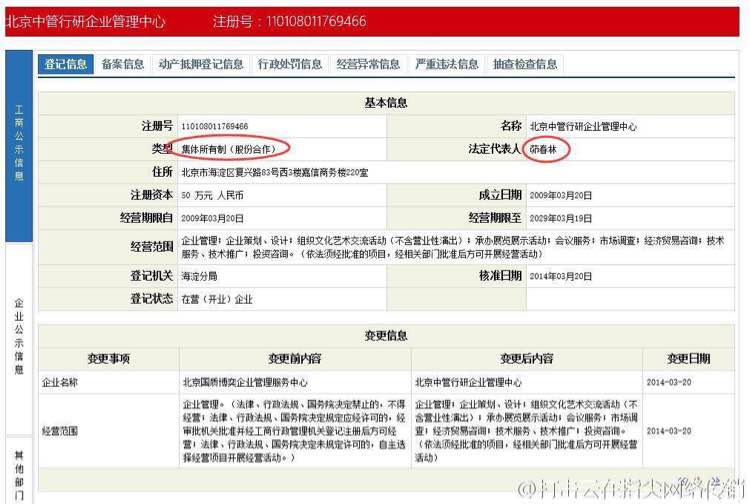The image size is (750, 504).
Task: Select 工商公示信息 sidebar section
Action: coord(19,145)
